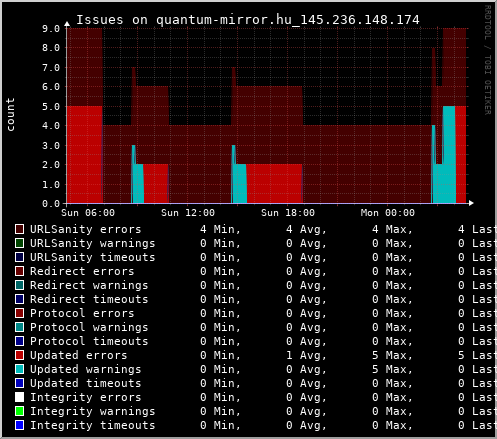
Task: Click the Updated warnings cyan swatch
Action: pos(19,369)
